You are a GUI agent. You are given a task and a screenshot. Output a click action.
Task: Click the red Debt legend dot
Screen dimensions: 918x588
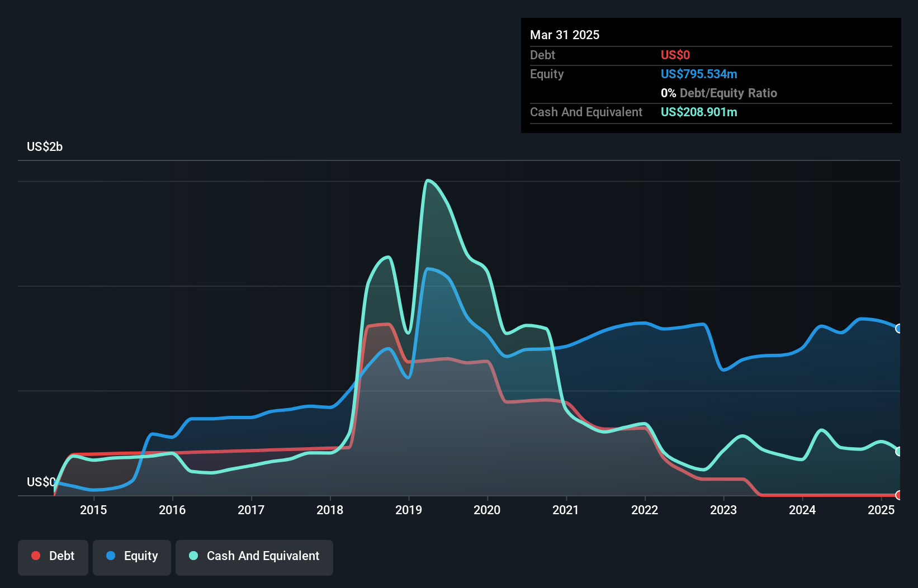pos(36,556)
